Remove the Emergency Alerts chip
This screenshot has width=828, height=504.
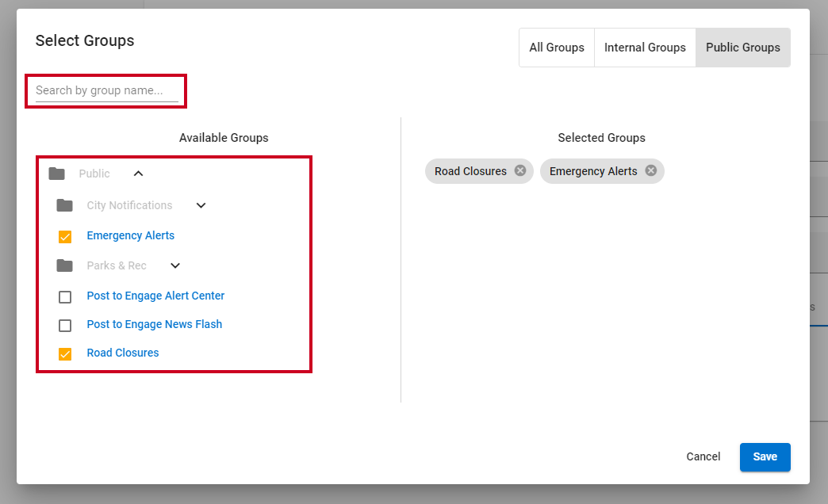(651, 170)
